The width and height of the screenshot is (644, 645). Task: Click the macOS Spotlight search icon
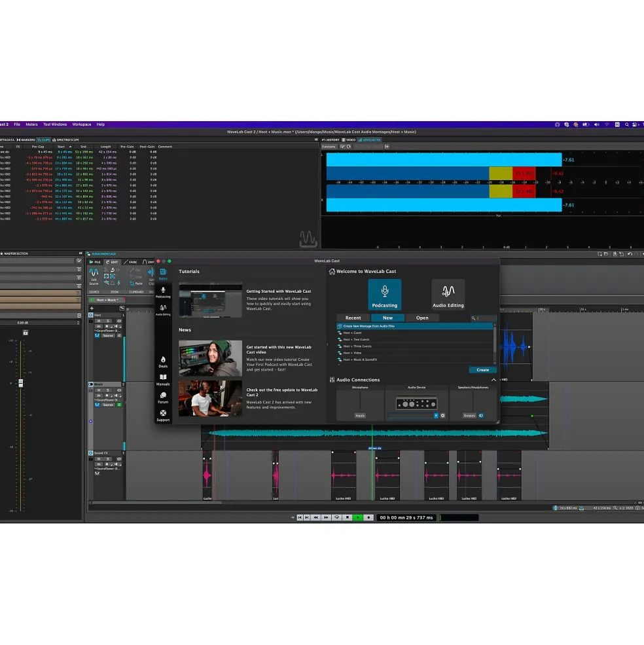coord(627,124)
